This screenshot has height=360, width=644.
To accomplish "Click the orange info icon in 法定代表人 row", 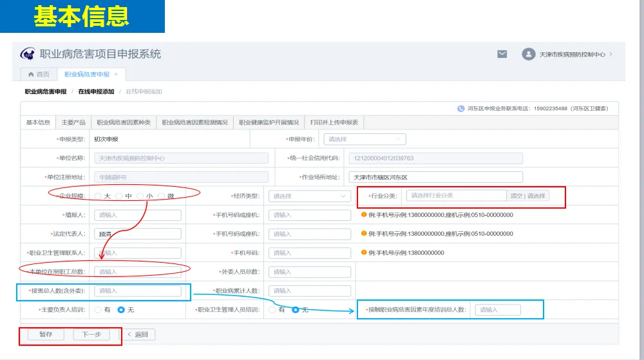I will click(363, 233).
